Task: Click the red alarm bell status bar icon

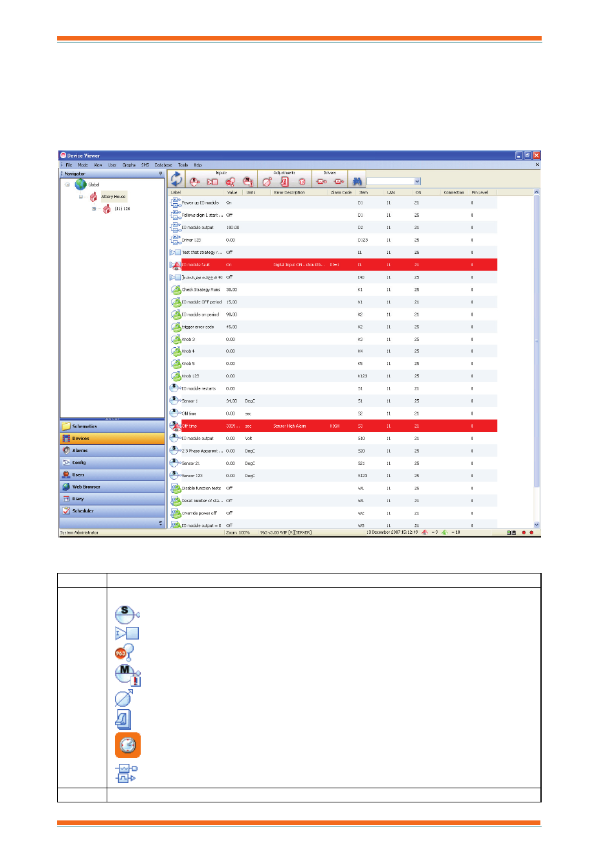Action: pyautogui.click(x=425, y=532)
